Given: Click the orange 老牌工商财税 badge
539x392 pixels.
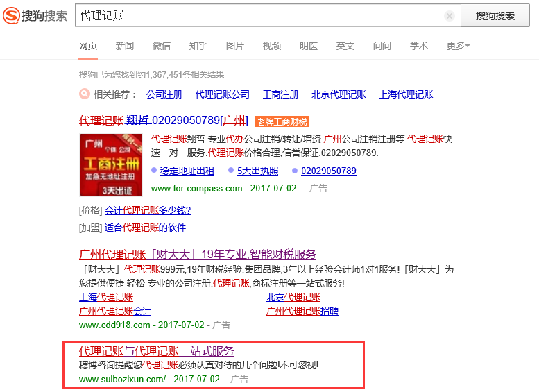Looking at the screenshot, I should [282, 121].
